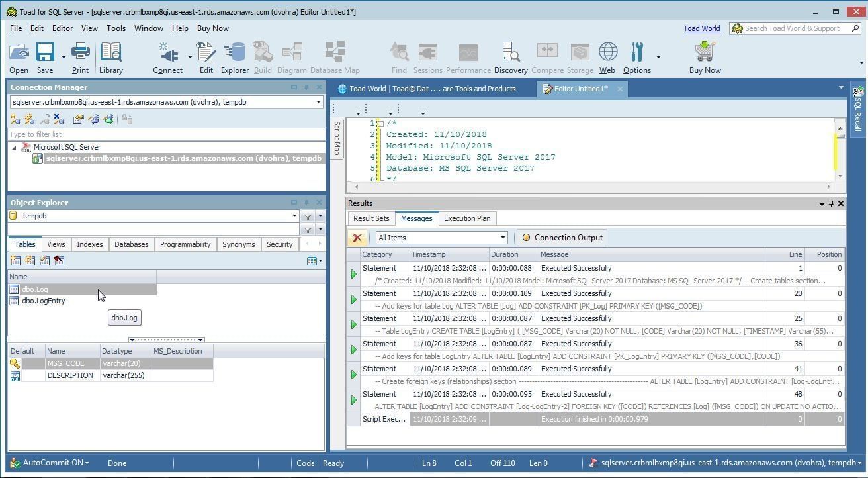Viewport: 868px width, 478px height.
Task: Open connection properties icon in Connection Manager
Action: pos(78,119)
